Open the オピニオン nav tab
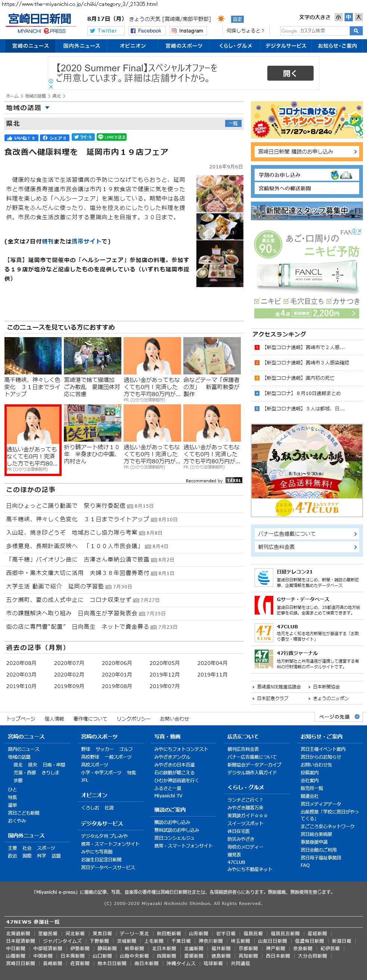 (x=132, y=46)
